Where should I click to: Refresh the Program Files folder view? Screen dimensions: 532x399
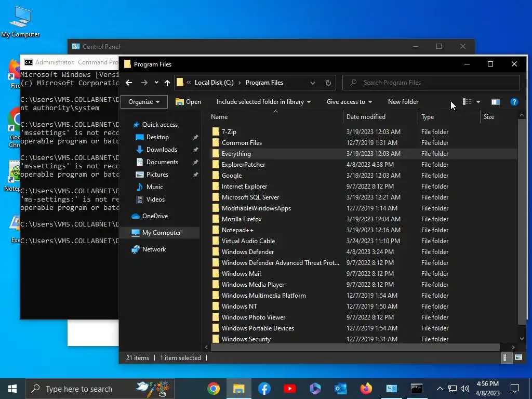[x=328, y=83]
